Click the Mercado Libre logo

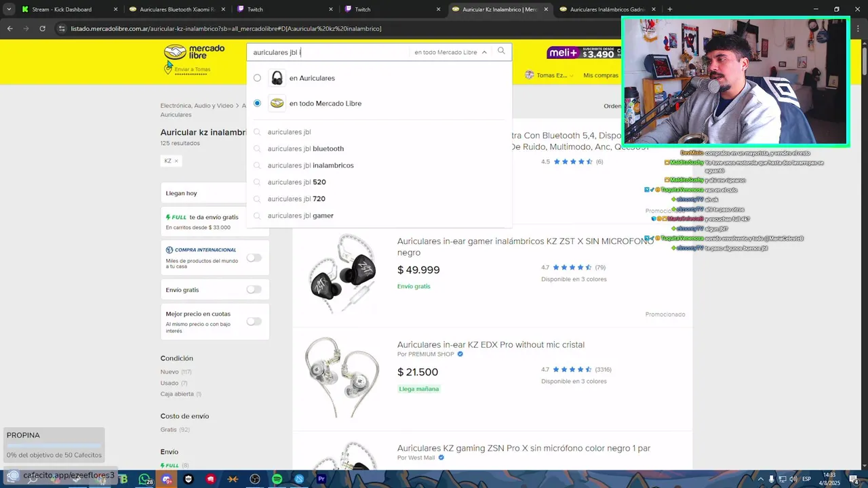click(194, 52)
